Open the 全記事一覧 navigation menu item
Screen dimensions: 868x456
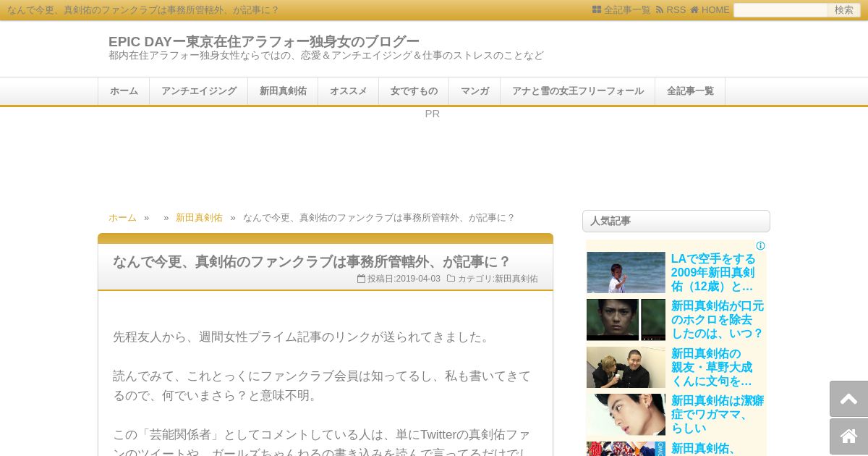[690, 91]
